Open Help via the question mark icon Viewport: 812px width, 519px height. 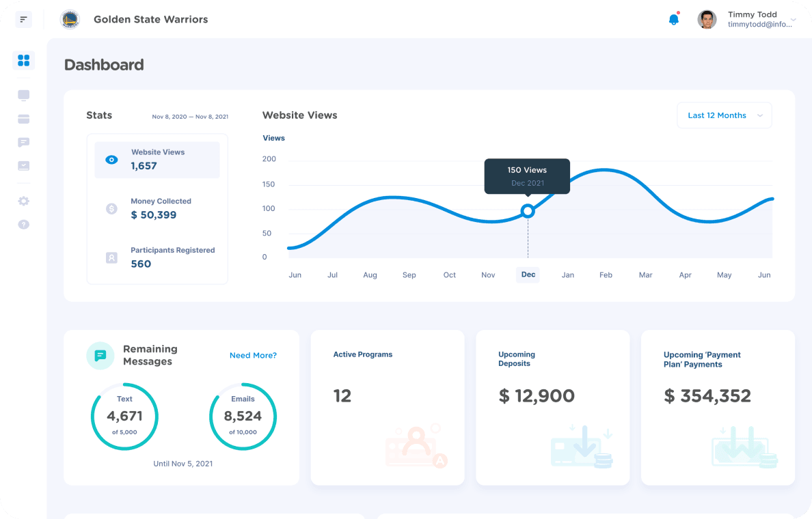[23, 224]
